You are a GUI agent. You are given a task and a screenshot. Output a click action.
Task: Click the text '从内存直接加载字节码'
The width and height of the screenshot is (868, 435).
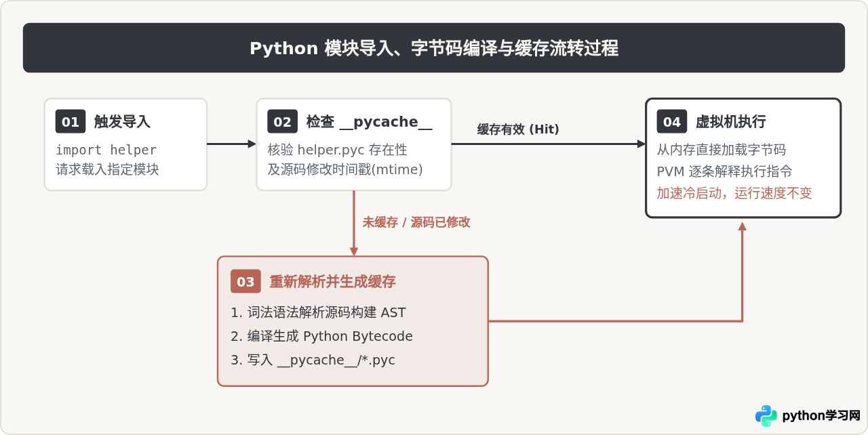click(721, 150)
